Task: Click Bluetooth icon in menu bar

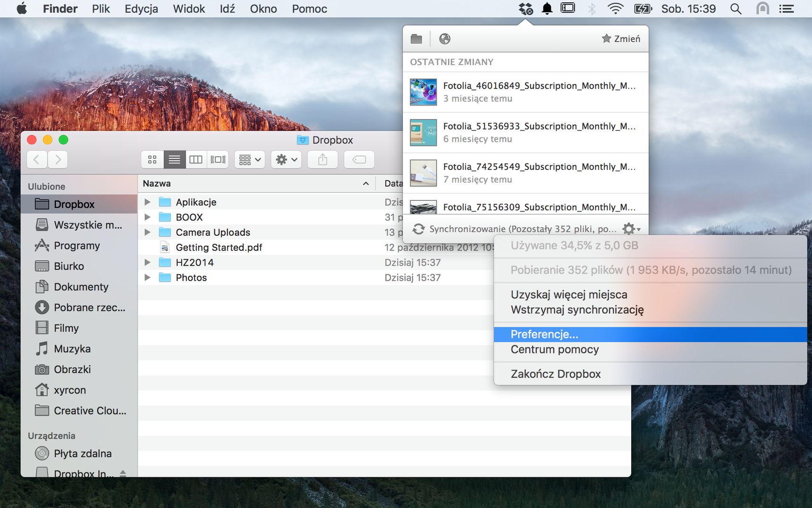Action: point(592,9)
